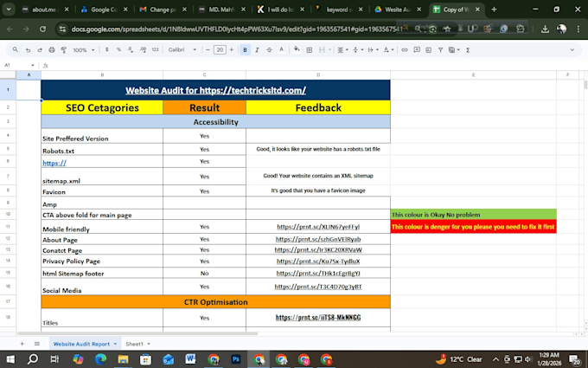Format as currency with the dollar icon

[x=107, y=49]
